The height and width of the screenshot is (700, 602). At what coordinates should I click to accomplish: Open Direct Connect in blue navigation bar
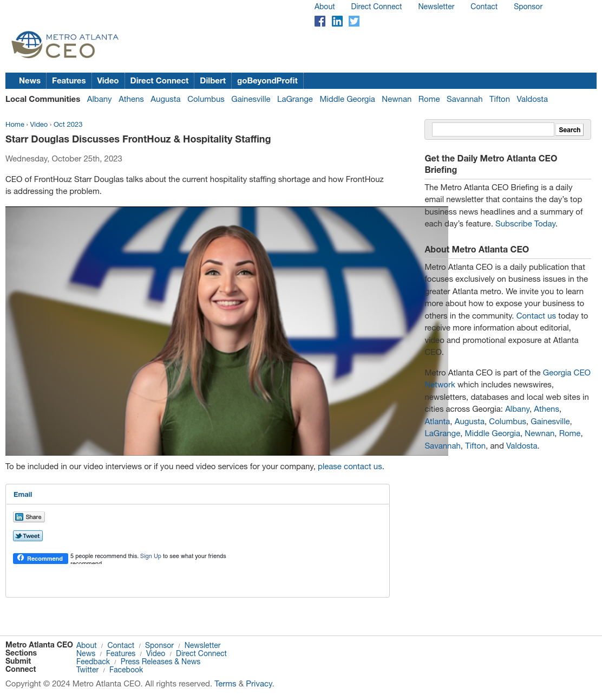tap(159, 81)
